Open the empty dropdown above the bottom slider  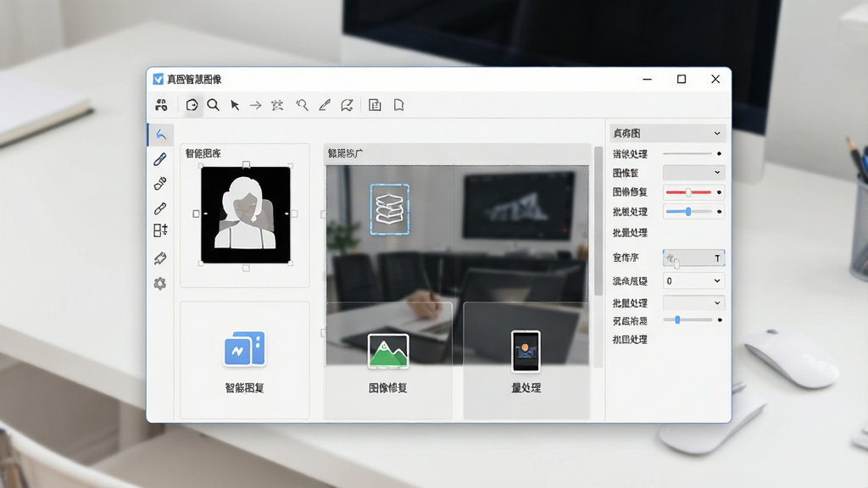pyautogui.click(x=693, y=303)
